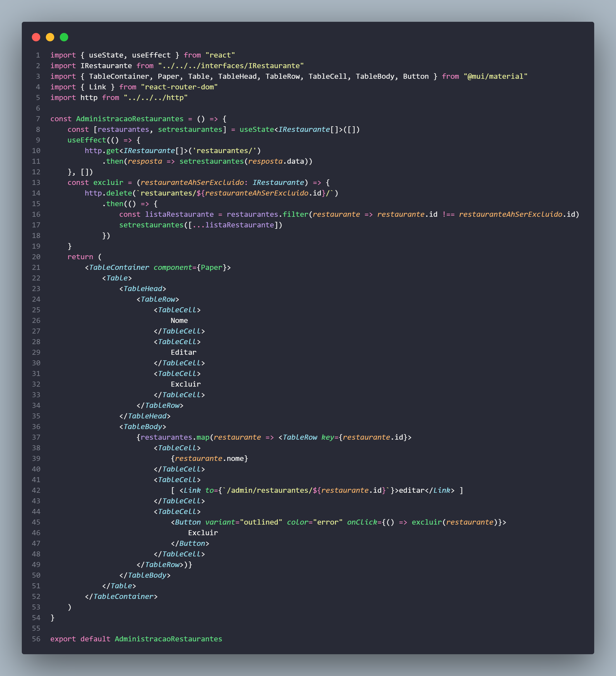
Task: Click the onClick handler on line 45
Action: (x=425, y=522)
